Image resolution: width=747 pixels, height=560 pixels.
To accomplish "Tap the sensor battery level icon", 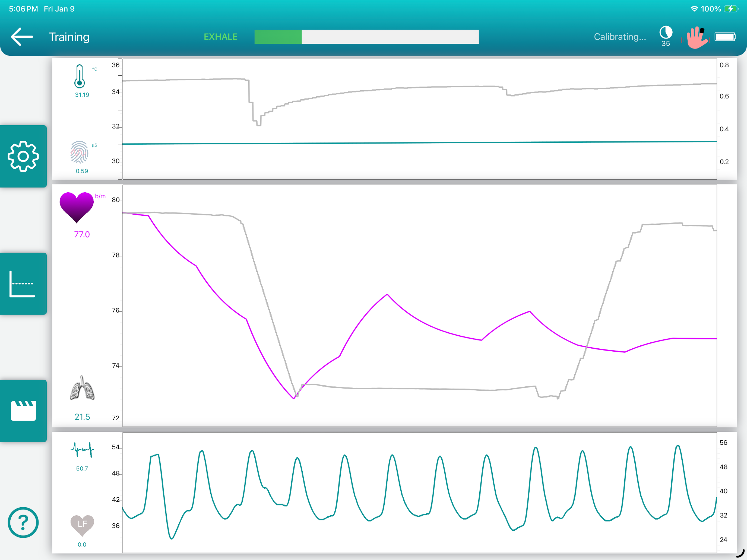I will (725, 36).
